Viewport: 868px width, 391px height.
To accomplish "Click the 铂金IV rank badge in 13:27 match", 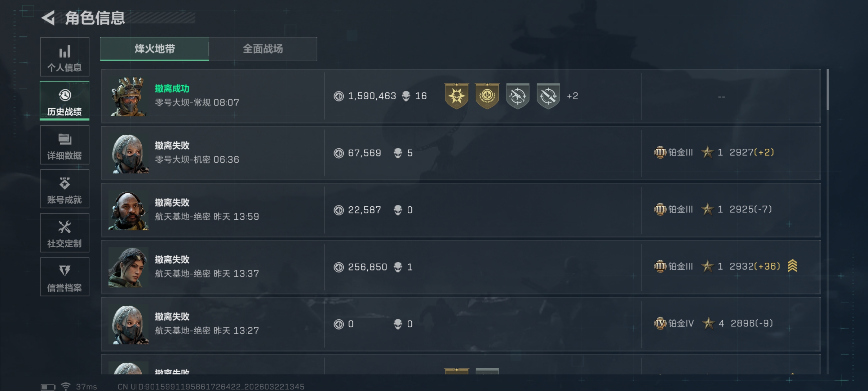I will pos(660,323).
